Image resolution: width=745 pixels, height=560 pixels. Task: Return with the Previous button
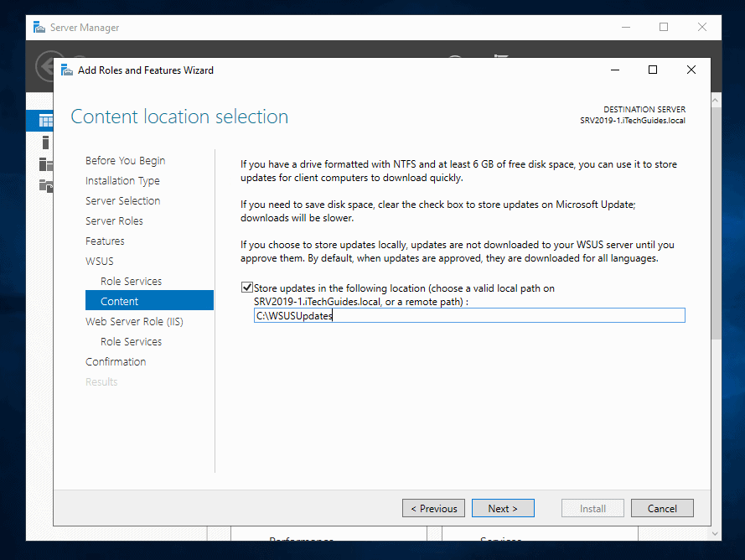(433, 508)
